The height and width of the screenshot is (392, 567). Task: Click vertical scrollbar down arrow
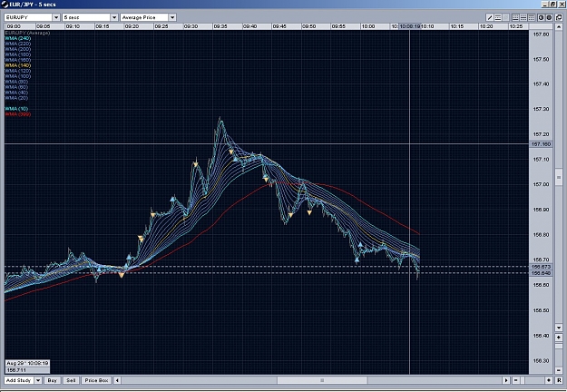(559, 328)
